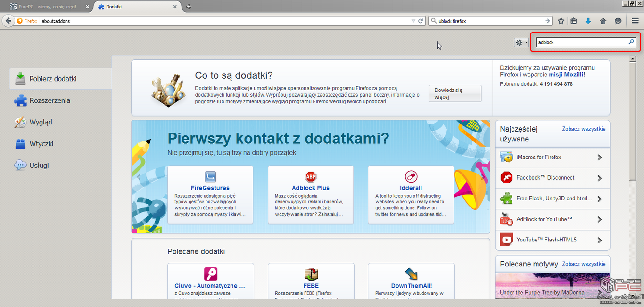Submit the 'ublock firefox' search with the go arrow
644x307 pixels.
(548, 21)
